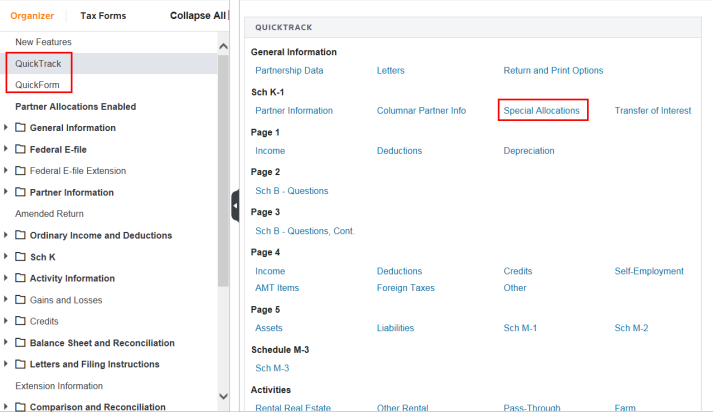Collapse the sidebar using panel handle arrow
The width and height of the screenshot is (713, 412).
point(235,206)
